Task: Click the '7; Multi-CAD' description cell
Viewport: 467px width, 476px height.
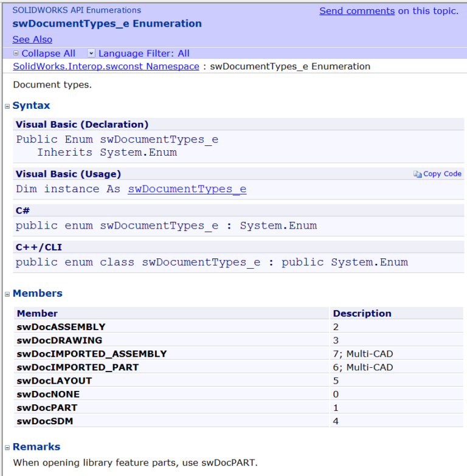Action: [396, 354]
